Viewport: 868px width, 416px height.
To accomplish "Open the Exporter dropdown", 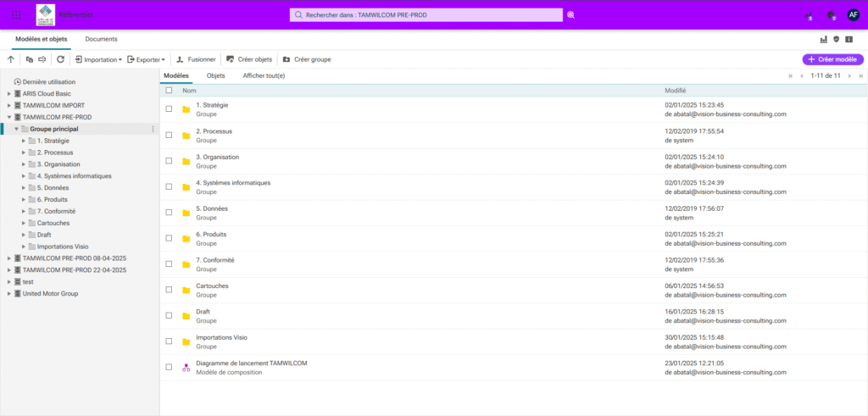I will point(146,59).
